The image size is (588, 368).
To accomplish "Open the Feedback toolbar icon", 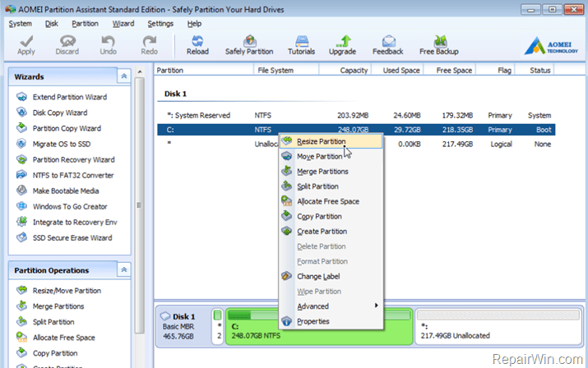I will coord(387,45).
